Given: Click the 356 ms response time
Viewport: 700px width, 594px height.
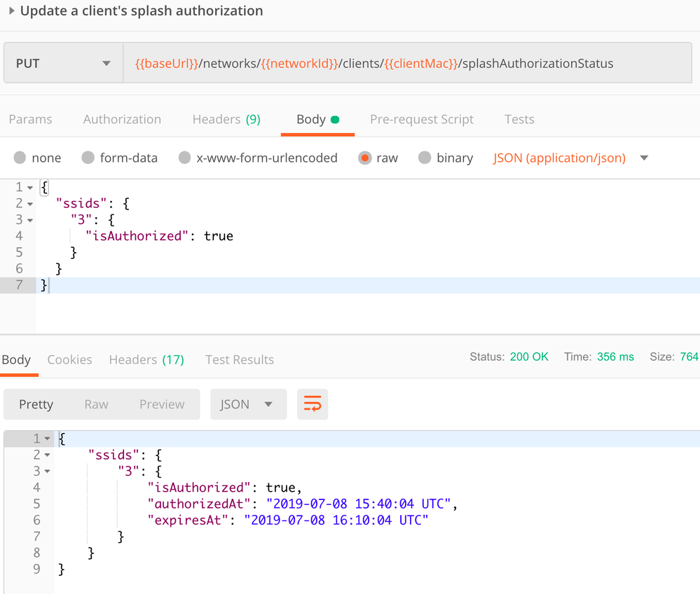Looking at the screenshot, I should point(615,357).
